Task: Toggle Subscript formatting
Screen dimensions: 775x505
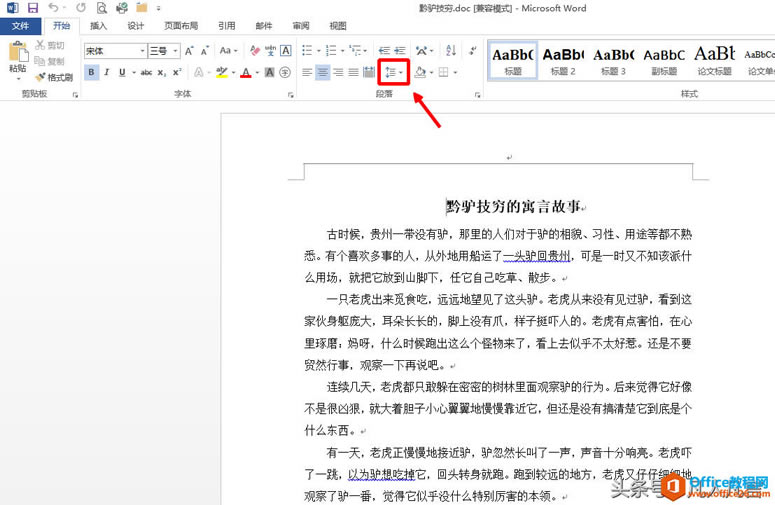Action: [x=162, y=72]
